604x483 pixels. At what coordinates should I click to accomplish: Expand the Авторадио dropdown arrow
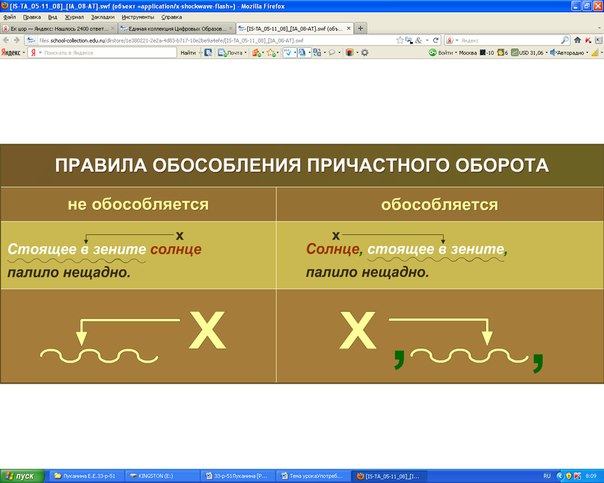[587, 53]
